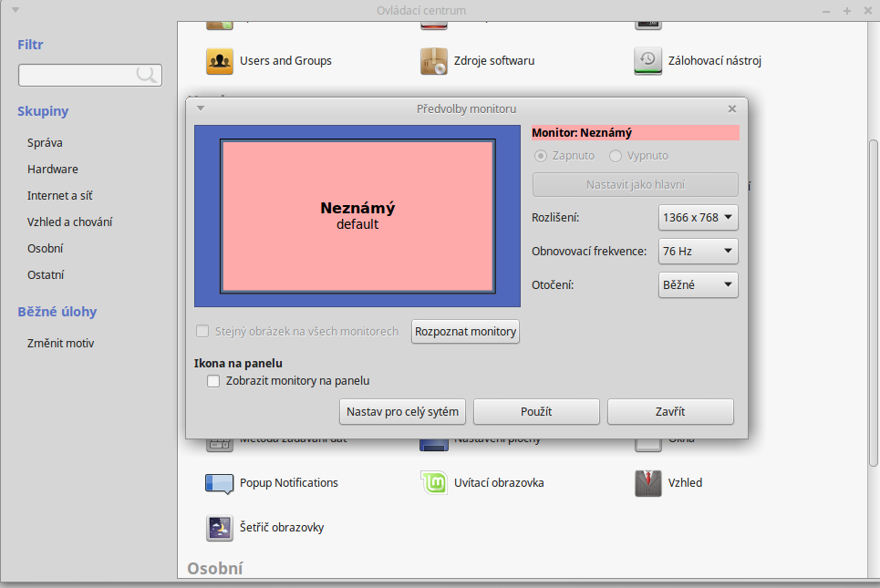Select the Vypnuto radio button
Viewport: 880px width, 588px height.
point(616,156)
